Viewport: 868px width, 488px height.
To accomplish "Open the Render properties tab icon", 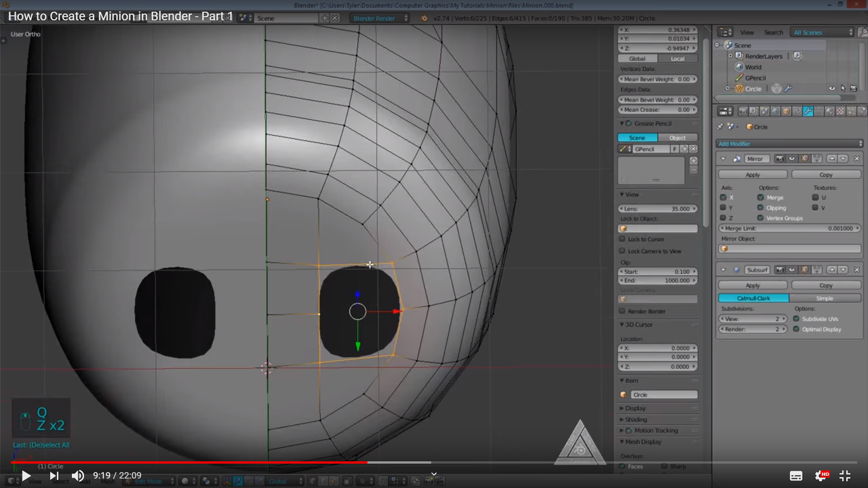I will tap(743, 111).
